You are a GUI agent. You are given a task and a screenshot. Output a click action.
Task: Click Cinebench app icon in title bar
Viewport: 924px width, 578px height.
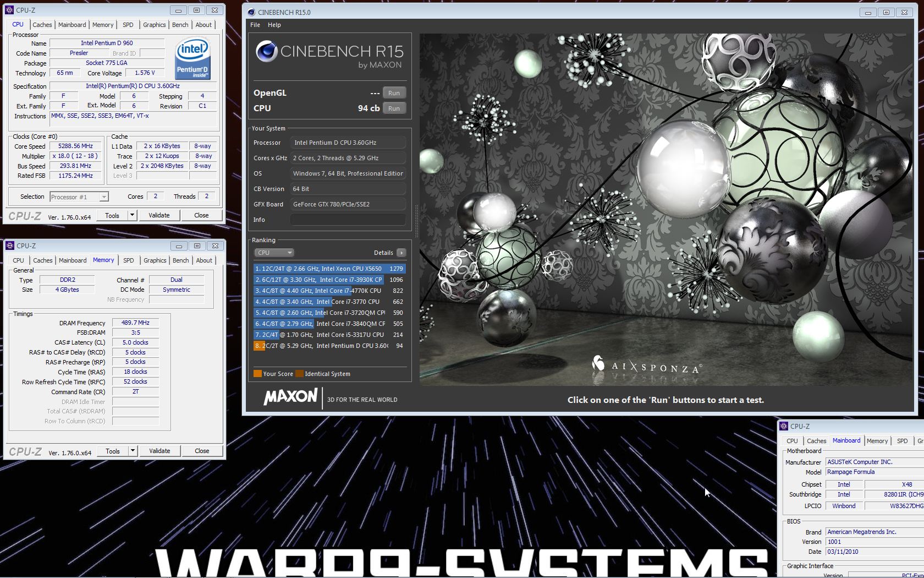coord(251,12)
